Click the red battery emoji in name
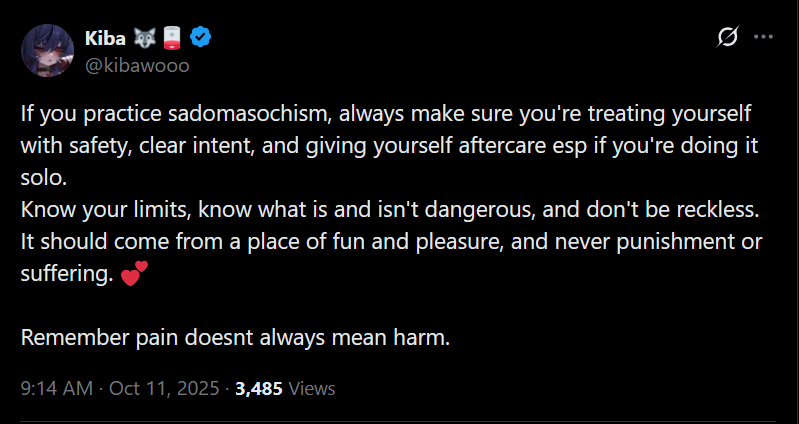Screen dimensions: 799x424 [172, 38]
